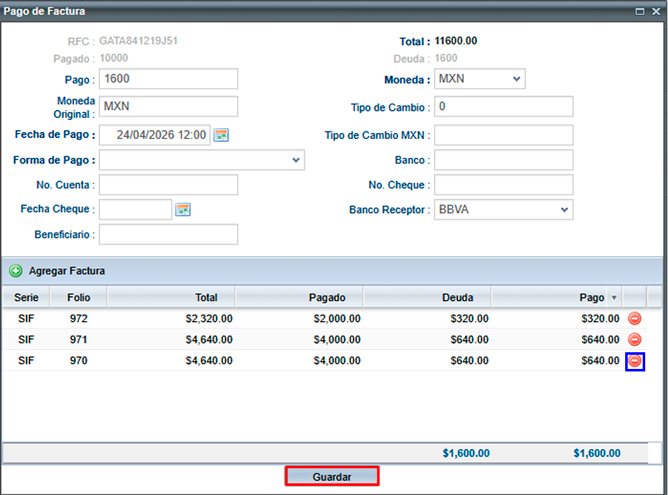The image size is (668, 495).
Task: Remove invoice folio 972 from list
Action: tap(635, 318)
